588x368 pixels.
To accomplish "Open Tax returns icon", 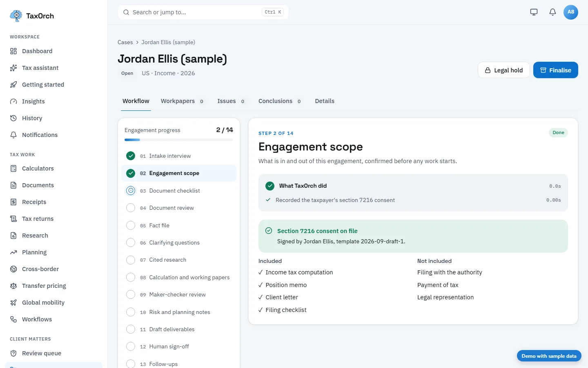I will pos(13,219).
